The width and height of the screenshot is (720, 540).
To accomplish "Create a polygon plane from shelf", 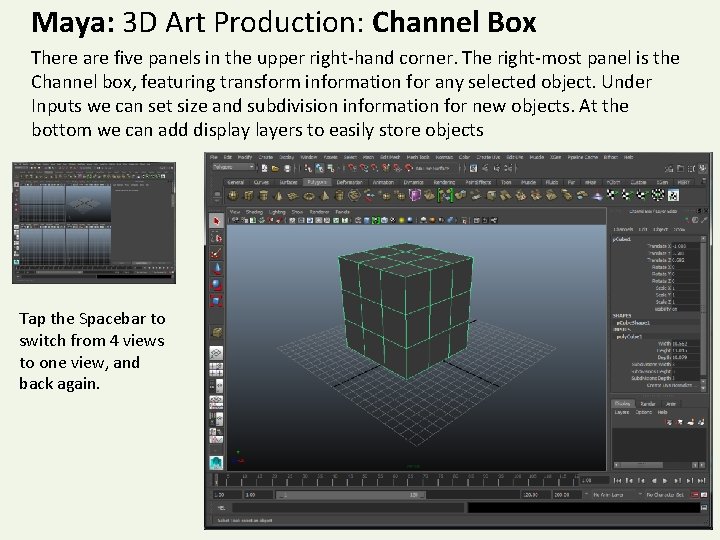I will click(293, 196).
